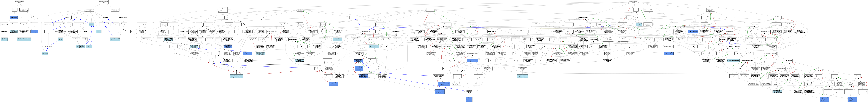Select the 'growth' node

636,10
